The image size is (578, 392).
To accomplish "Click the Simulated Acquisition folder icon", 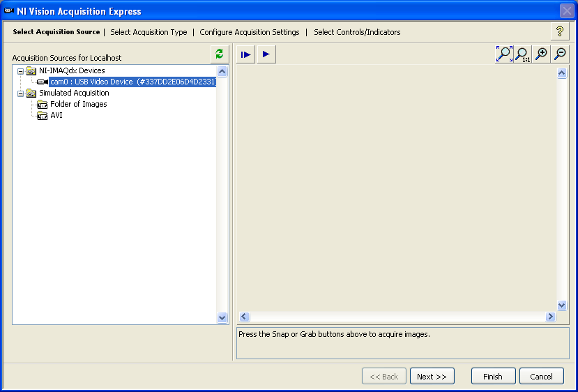I will tap(31, 93).
